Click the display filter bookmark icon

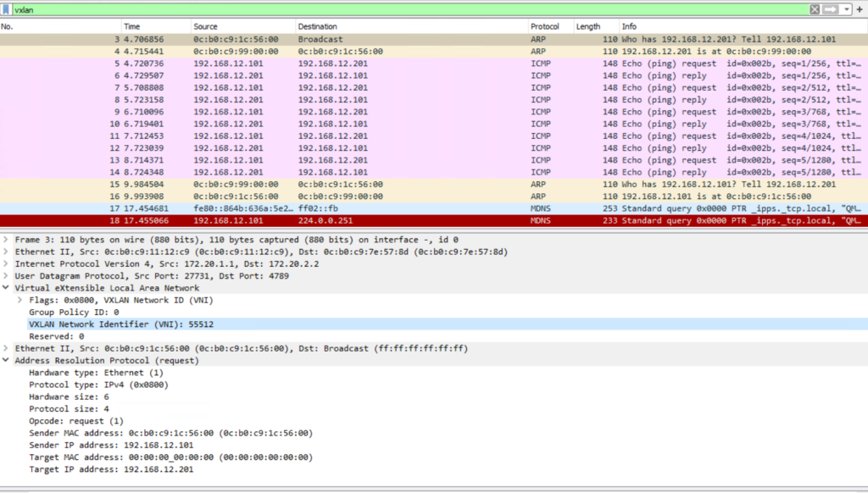coord(7,9)
